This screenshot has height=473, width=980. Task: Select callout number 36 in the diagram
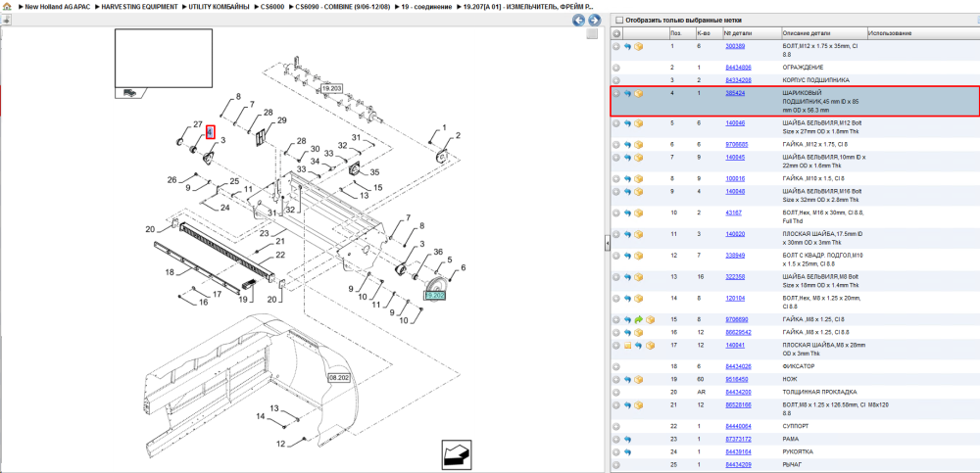[x=438, y=252]
